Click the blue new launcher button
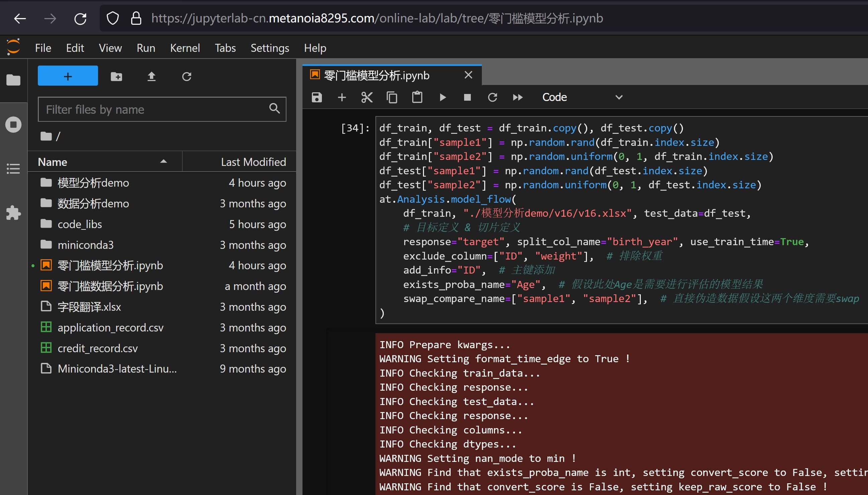Viewport: 868px width, 495px height. (68, 76)
